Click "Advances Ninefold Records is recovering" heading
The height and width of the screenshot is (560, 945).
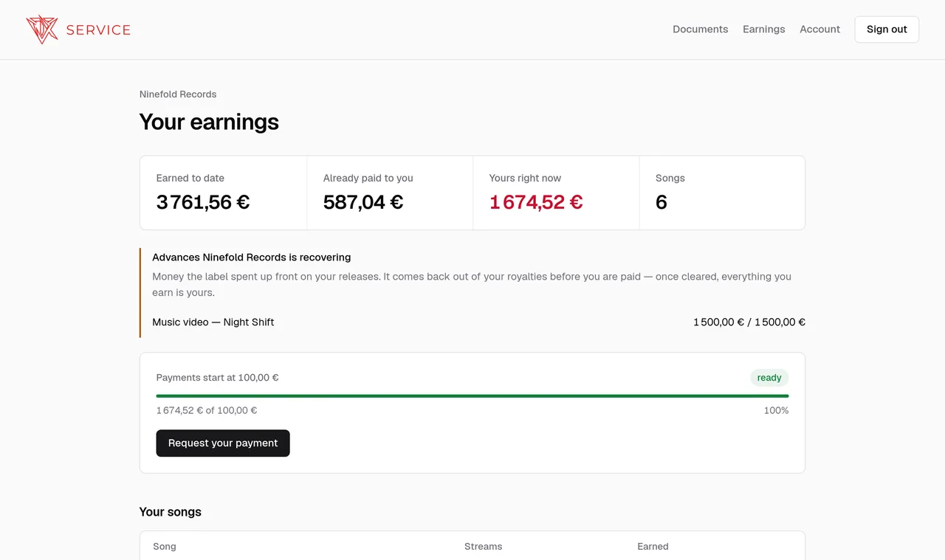point(252,257)
